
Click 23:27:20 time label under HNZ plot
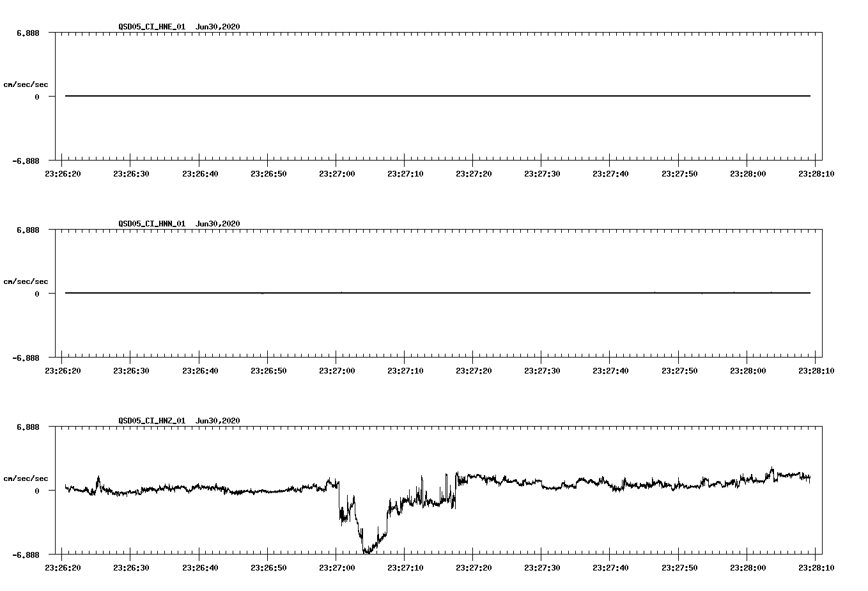click(474, 567)
